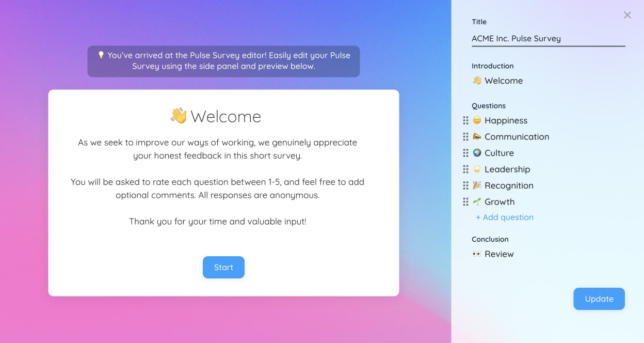Click the 'As we seek to improve' paragraph
The height and width of the screenshot is (343, 644).
(x=217, y=149)
